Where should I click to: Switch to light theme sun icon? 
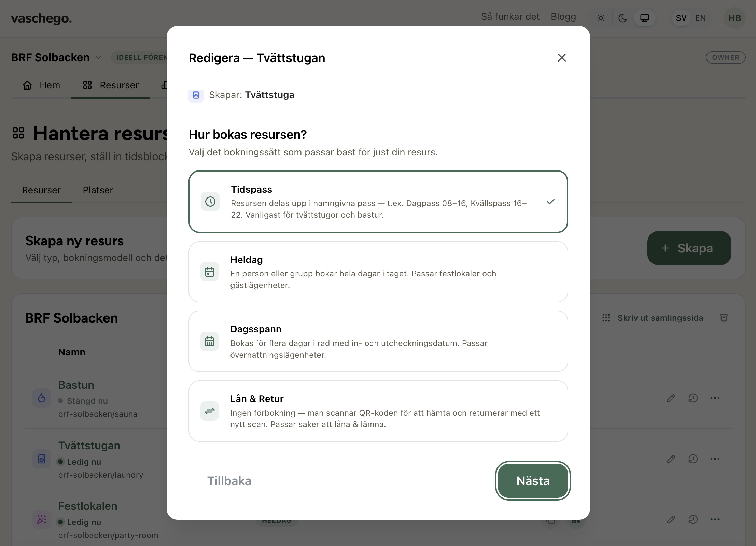click(x=601, y=18)
